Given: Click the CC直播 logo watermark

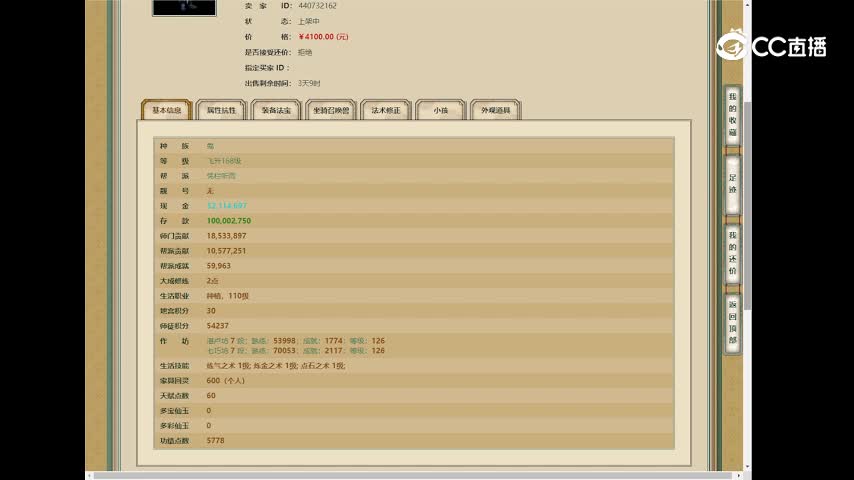Looking at the screenshot, I should point(771,45).
